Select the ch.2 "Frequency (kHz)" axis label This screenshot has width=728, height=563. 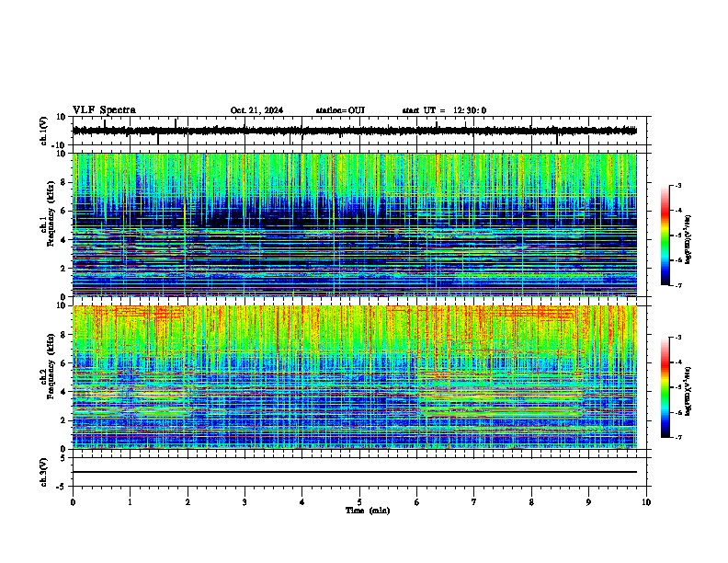[51, 366]
